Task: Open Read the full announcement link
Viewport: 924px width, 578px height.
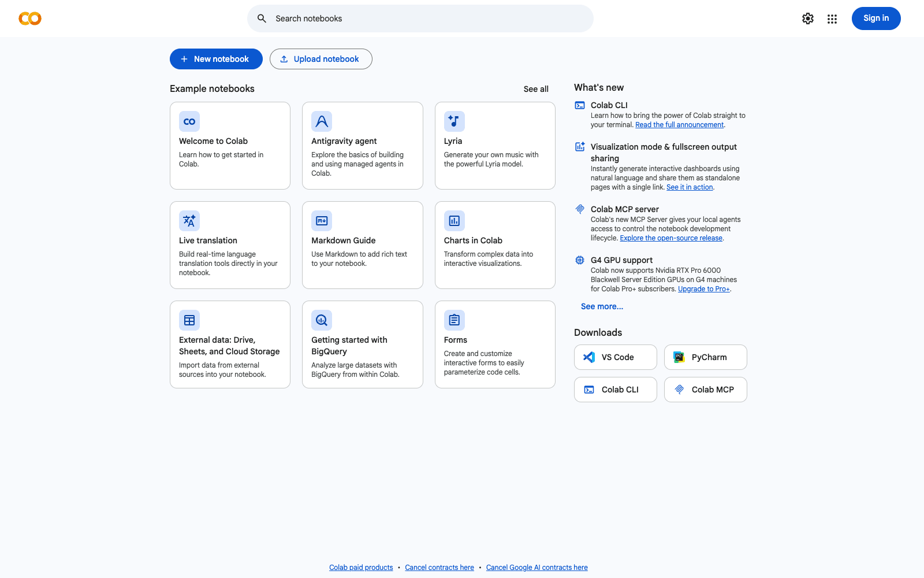Action: click(x=679, y=125)
